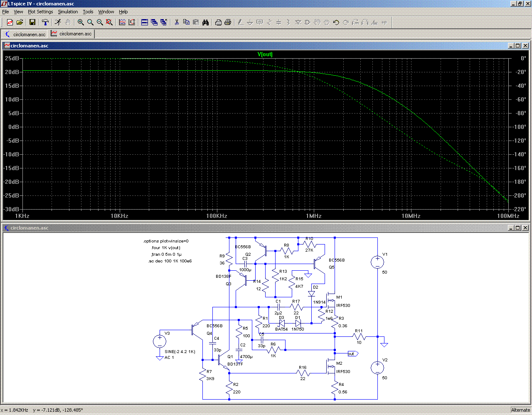
Task: Click the Copy toolbar icon
Action: pyautogui.click(x=186, y=22)
